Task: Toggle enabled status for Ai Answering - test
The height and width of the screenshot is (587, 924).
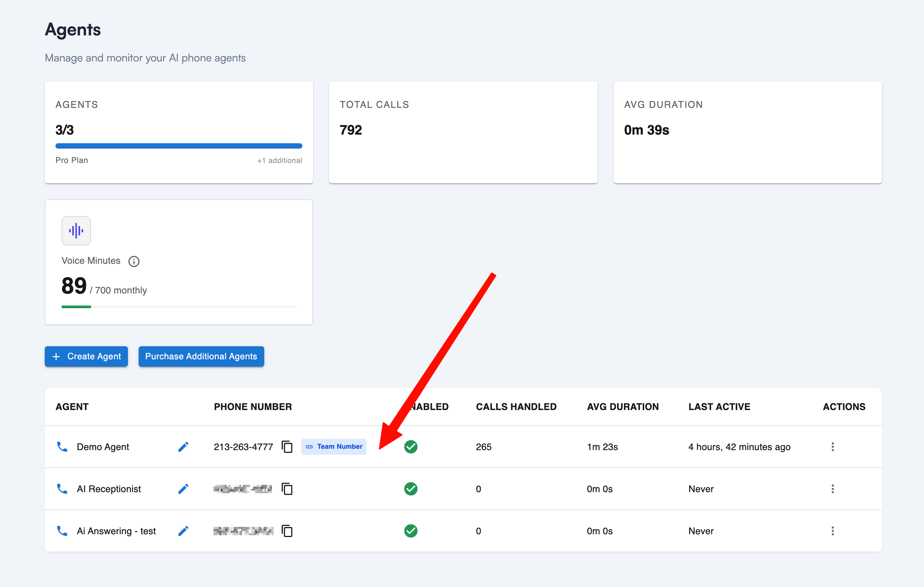Action: point(411,531)
